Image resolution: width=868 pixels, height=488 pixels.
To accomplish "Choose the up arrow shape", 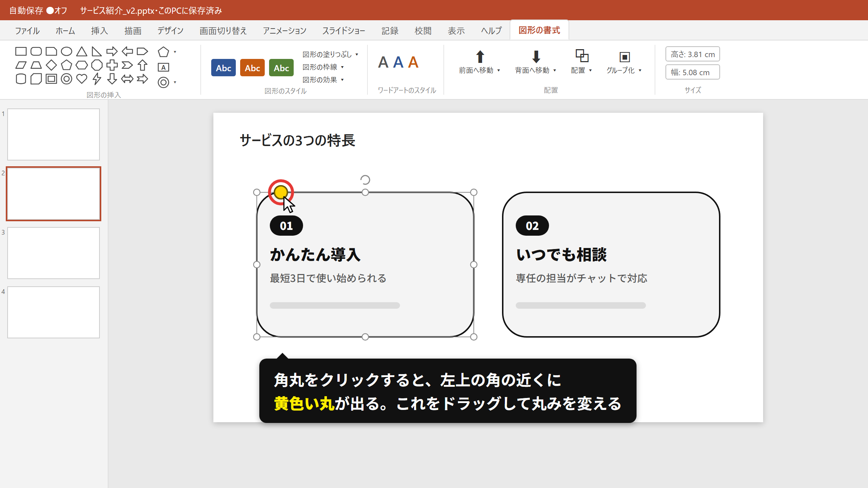I will [x=142, y=65].
